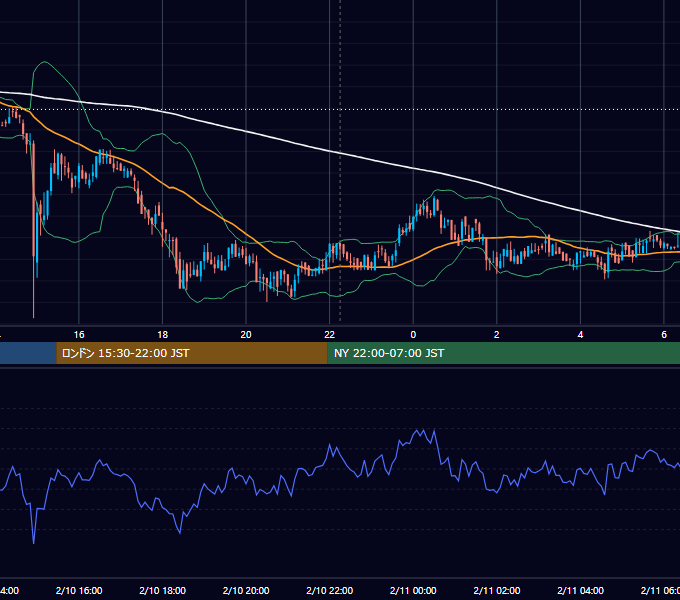The image size is (680, 600).
Task: Click the 4 hour label on price chart axis
Action: (580, 335)
